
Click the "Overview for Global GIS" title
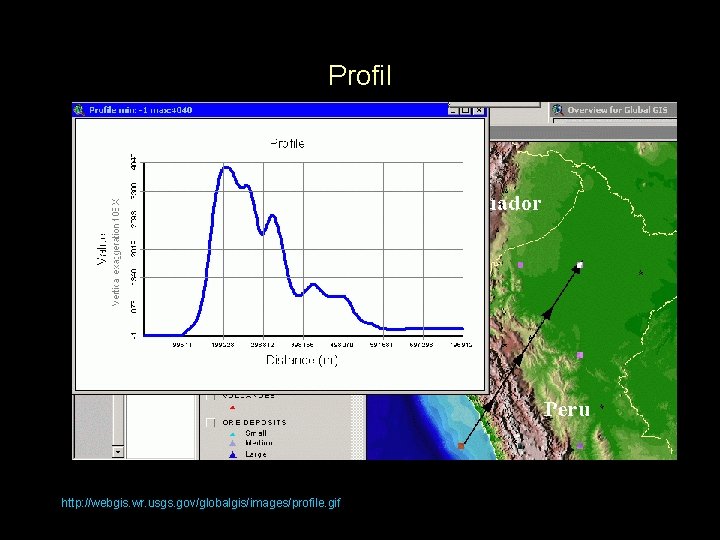point(617,110)
